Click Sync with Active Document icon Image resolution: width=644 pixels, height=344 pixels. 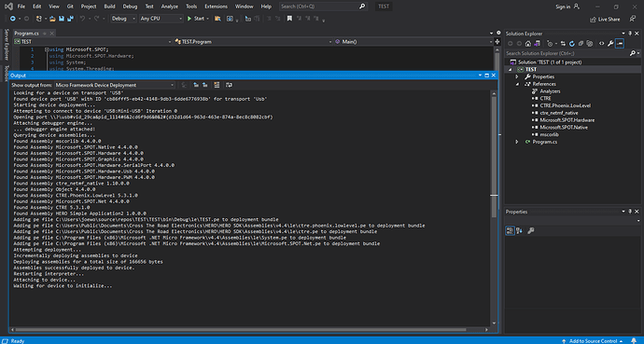pos(563,44)
